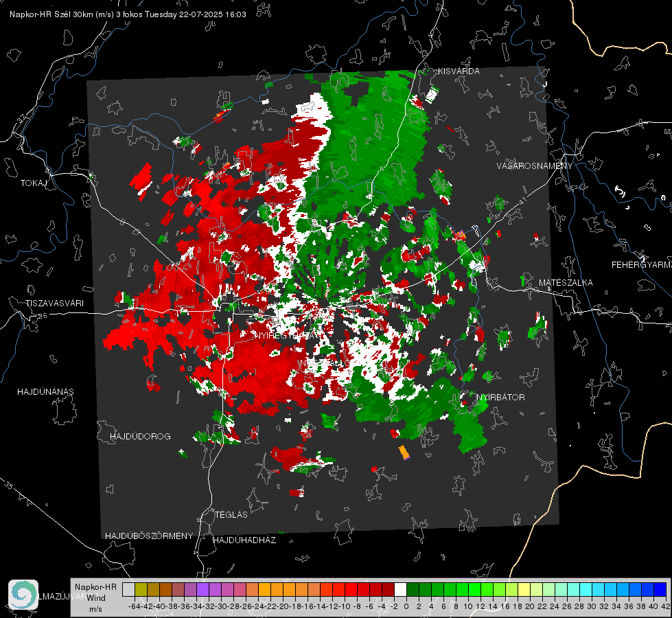Click the 42 value on the legend scale

click(x=666, y=606)
